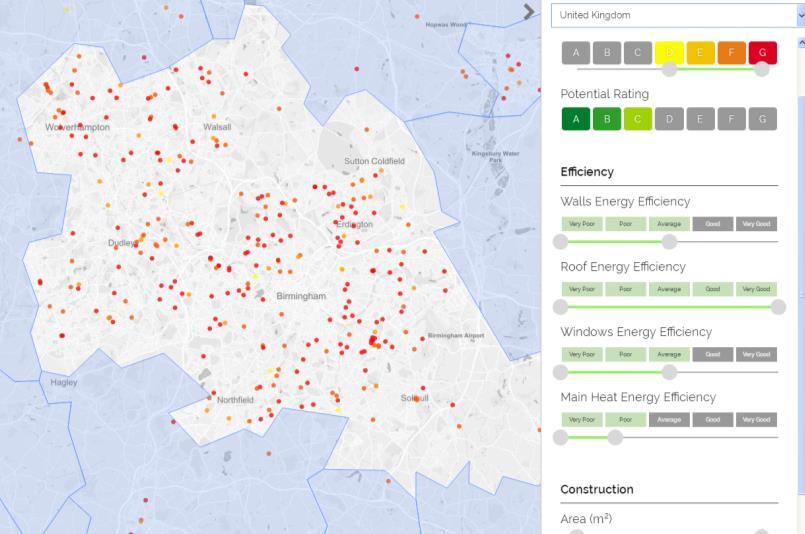Select Main Heat efficiency Poor
Viewport: 805px width, 534px height.
pyautogui.click(x=625, y=419)
